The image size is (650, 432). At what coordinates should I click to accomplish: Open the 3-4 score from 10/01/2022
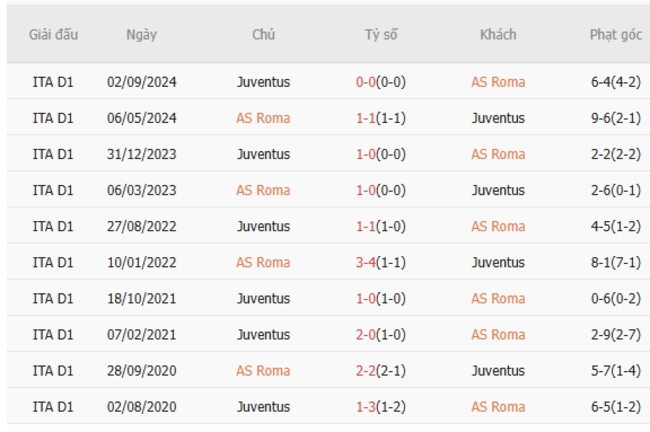[x=366, y=262]
